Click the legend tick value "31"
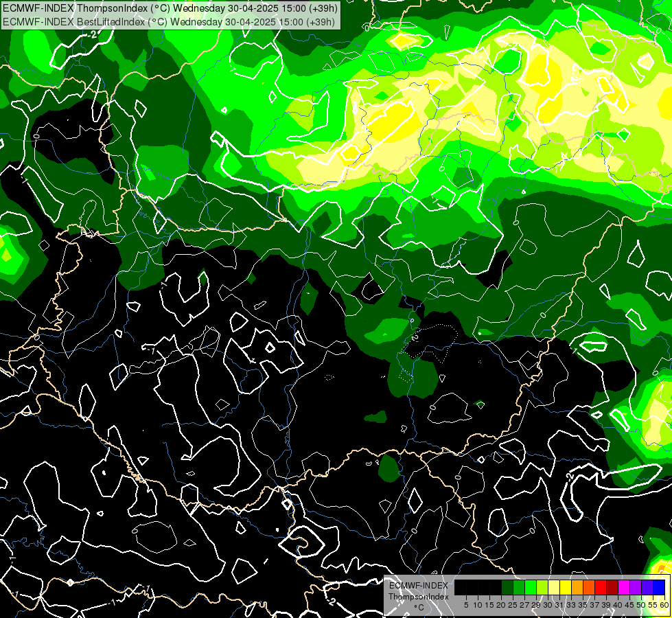Screen dimensions: 672x618 click(x=559, y=605)
